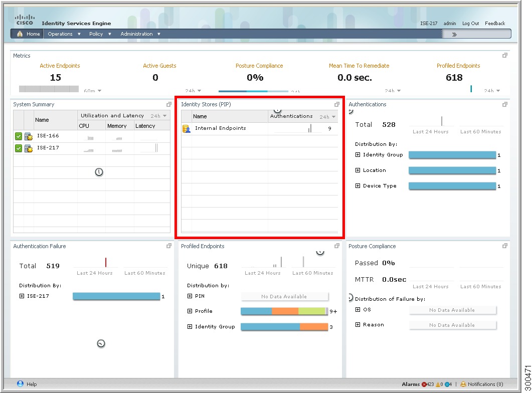Open Profiled Endpoints metric 24h dropdown

[x=492, y=91]
